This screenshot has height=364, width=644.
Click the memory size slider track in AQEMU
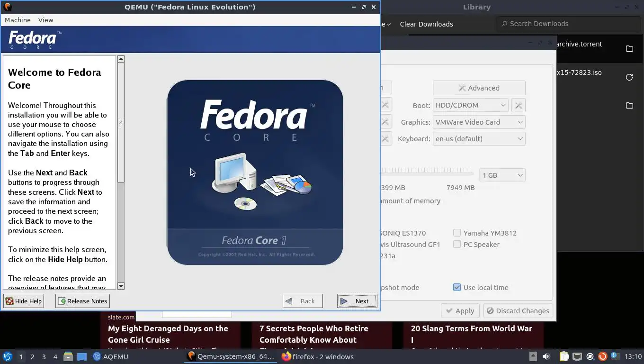click(427, 173)
